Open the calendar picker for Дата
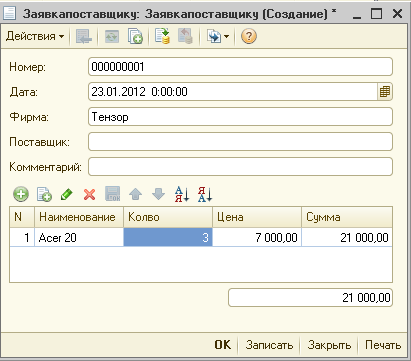 click(385, 92)
